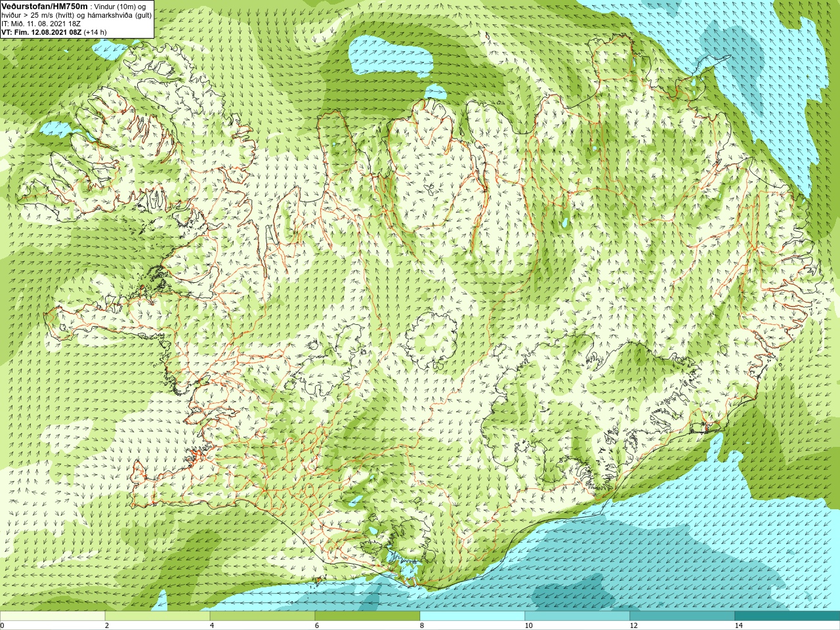Click the legend scale label "4"
The image size is (840, 630).
click(212, 626)
